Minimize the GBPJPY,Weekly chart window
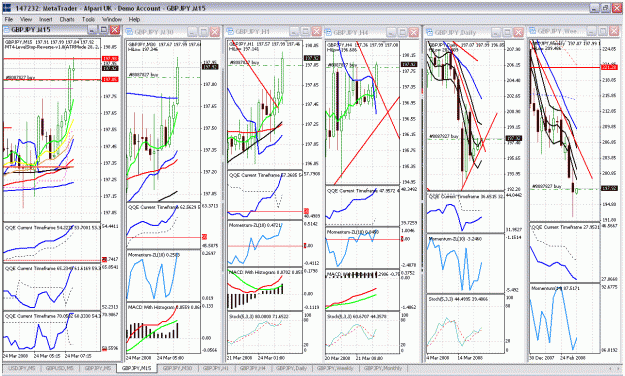 [x=592, y=31]
